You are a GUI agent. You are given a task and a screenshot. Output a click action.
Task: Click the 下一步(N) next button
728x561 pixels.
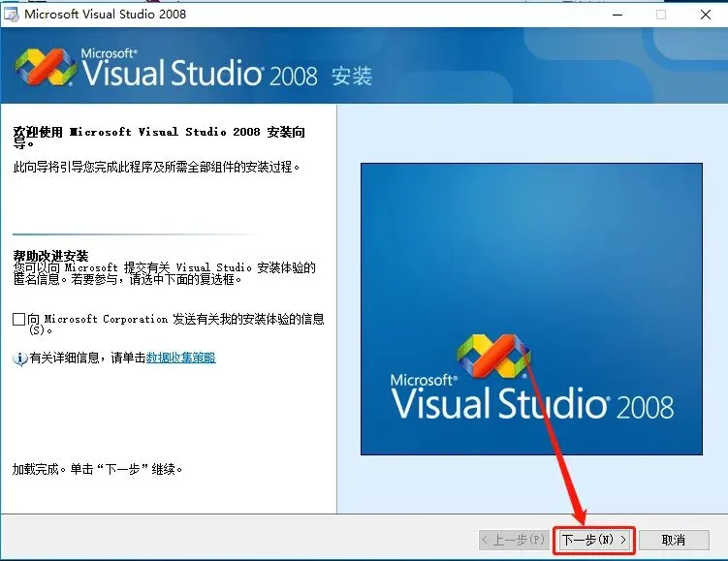[594, 540]
